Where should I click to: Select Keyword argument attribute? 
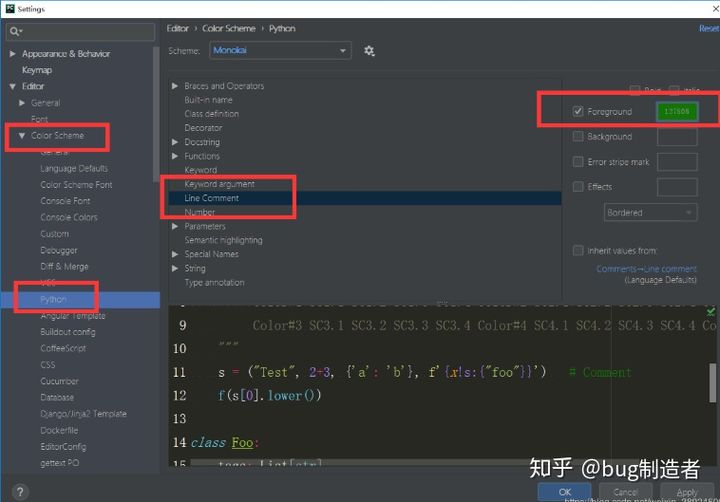pos(219,184)
